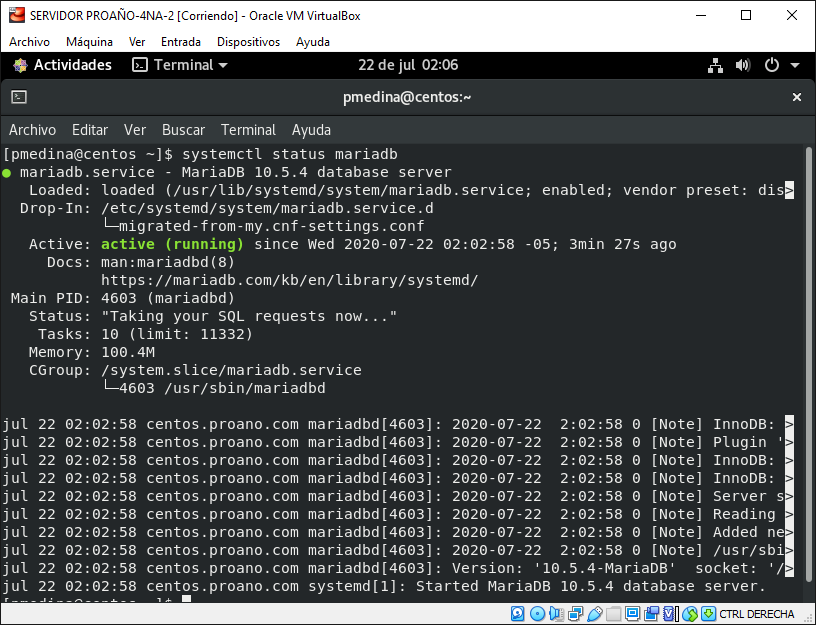Open VirtualBox Dispositivos menu
The image size is (816, 625).
click(248, 42)
